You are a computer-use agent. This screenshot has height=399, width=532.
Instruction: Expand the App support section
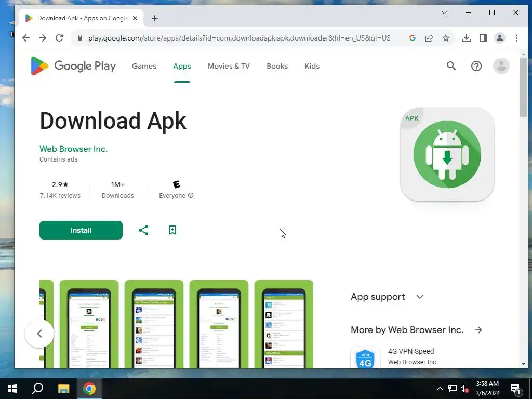click(x=387, y=297)
